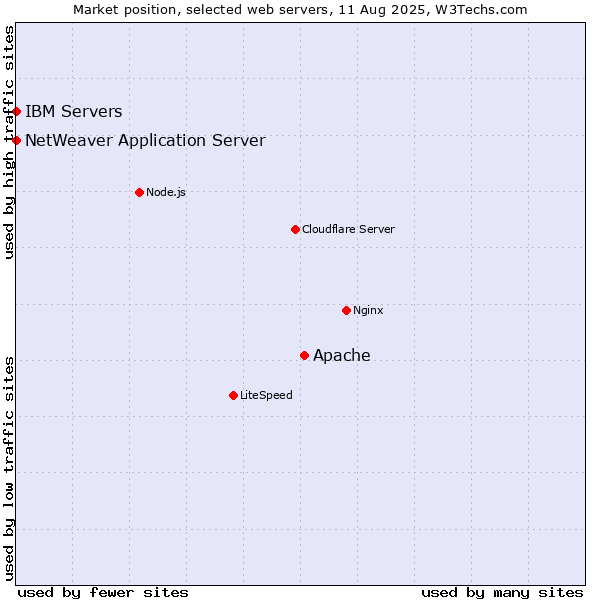Select the Nginx red marker

[x=347, y=310]
